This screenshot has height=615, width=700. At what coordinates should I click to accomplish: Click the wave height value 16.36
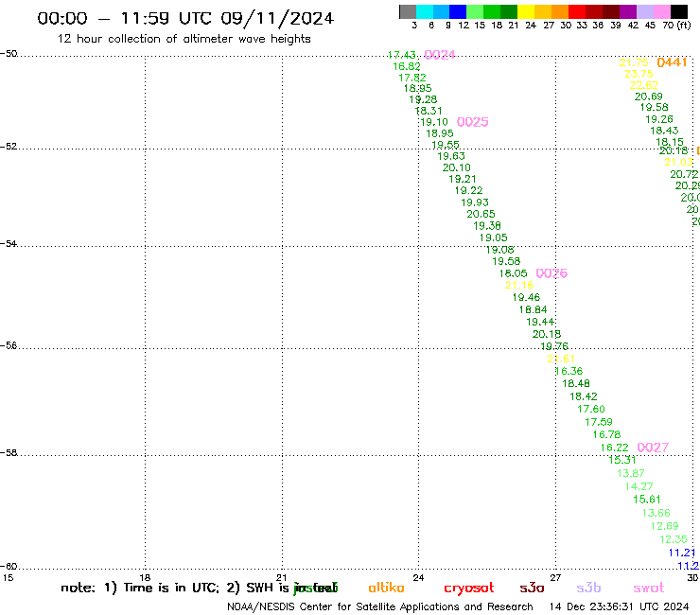[569, 371]
